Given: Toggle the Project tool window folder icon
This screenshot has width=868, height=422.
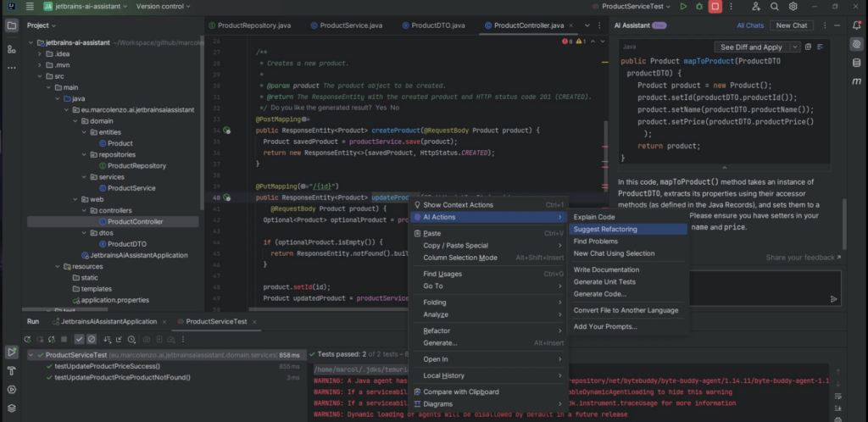Looking at the screenshot, I should pos(12,25).
